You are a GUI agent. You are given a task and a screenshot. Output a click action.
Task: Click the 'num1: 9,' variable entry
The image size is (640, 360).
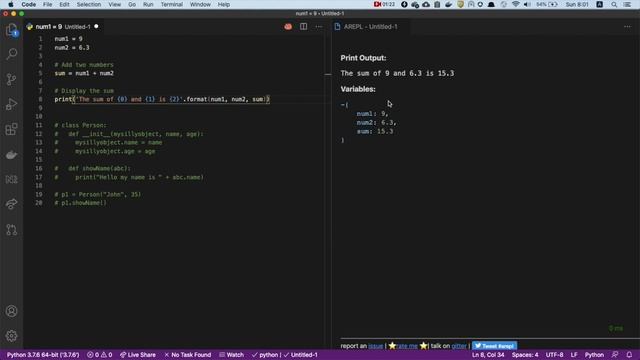pyautogui.click(x=372, y=113)
